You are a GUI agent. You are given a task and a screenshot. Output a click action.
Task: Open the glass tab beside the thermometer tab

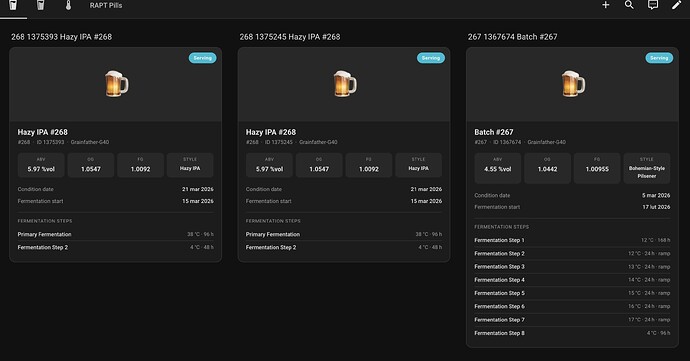[x=40, y=5]
